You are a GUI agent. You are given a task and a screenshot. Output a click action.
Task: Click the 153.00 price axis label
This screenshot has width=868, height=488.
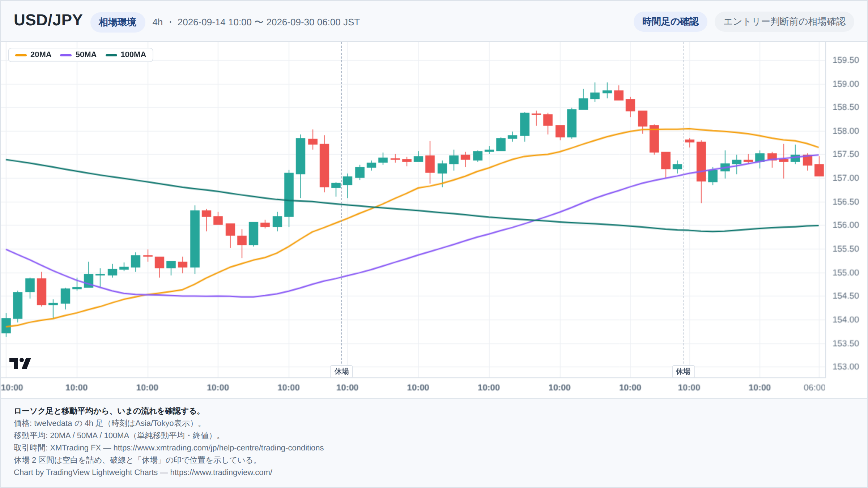[x=846, y=367]
